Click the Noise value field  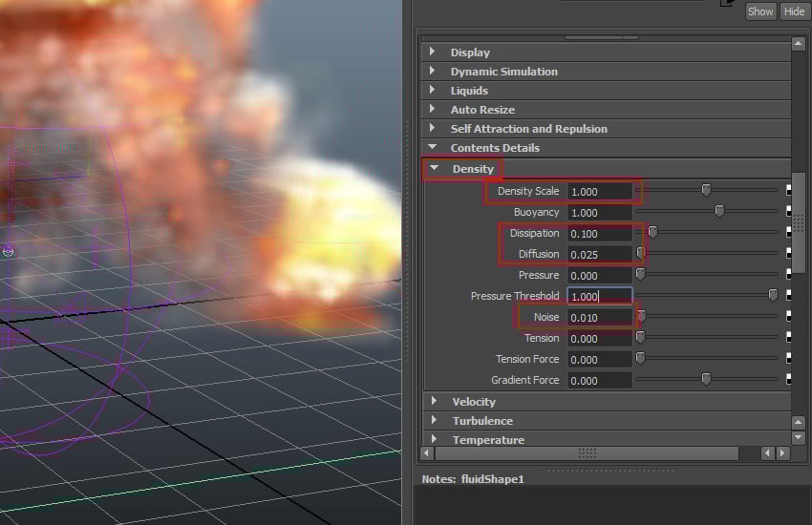(599, 318)
